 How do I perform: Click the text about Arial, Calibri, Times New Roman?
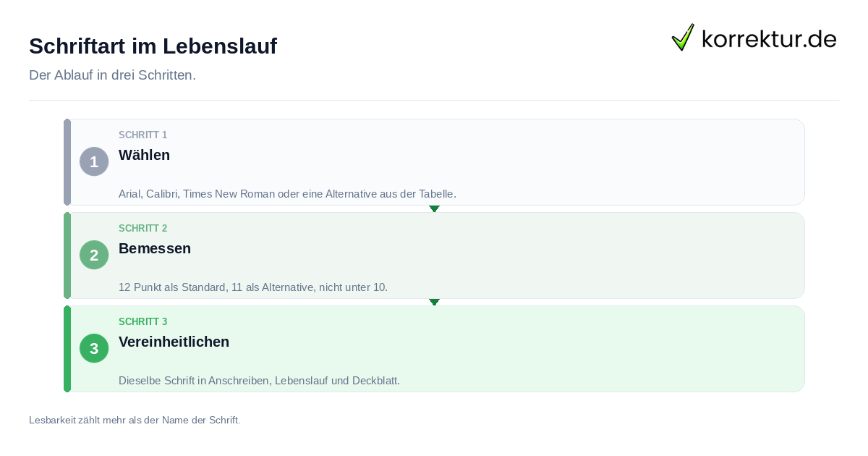(x=287, y=194)
